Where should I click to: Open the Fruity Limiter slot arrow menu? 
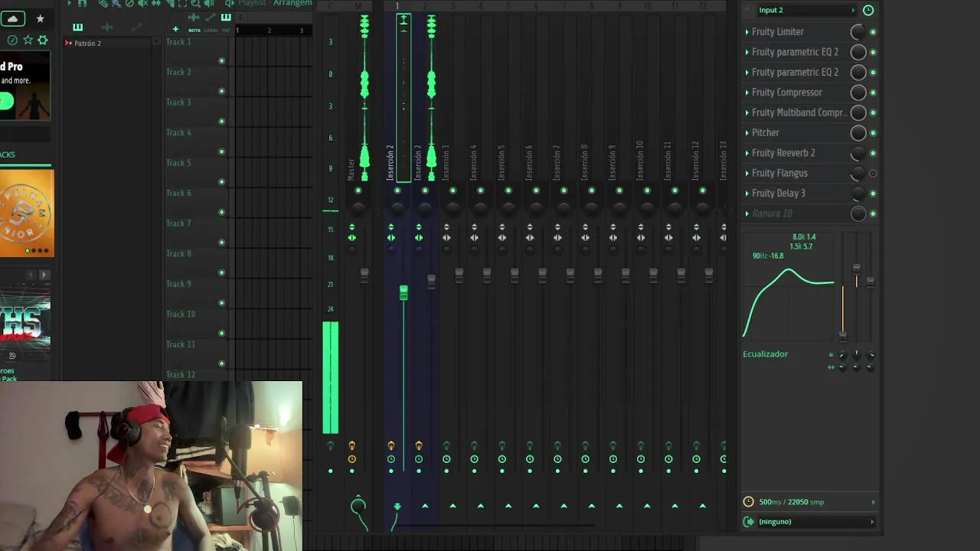click(x=747, y=31)
